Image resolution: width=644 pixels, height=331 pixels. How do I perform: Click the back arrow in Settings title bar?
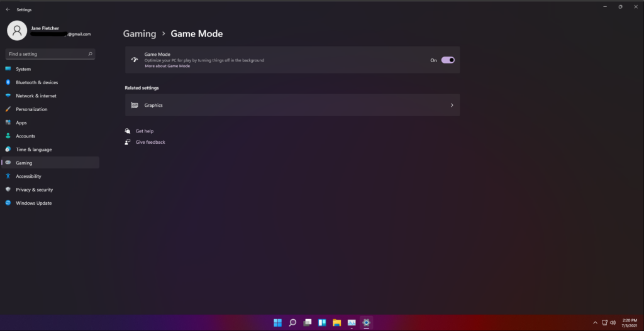tap(8, 9)
